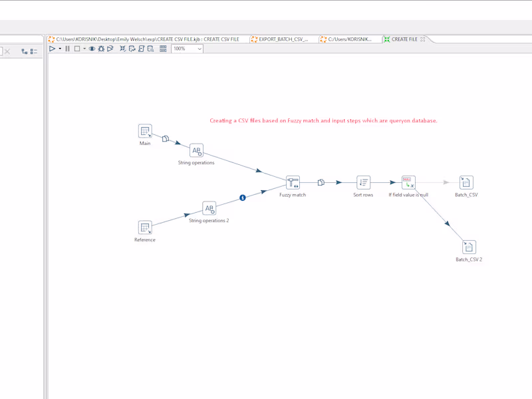532x399 pixels.
Task: Open the Stop options dropdown arrow
Action: pos(84,49)
